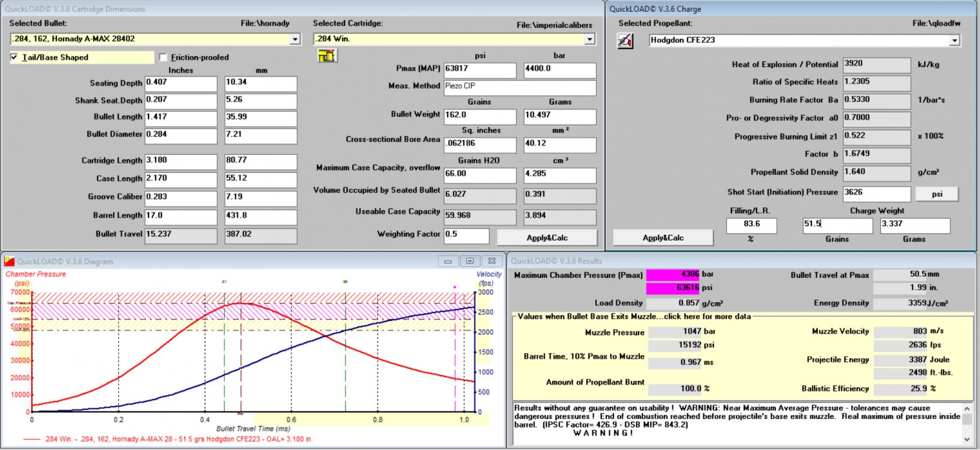Viewport: 980px width, 450px height.
Task: Toggle the Tail/Base Shaped checkbox
Action: [14, 57]
